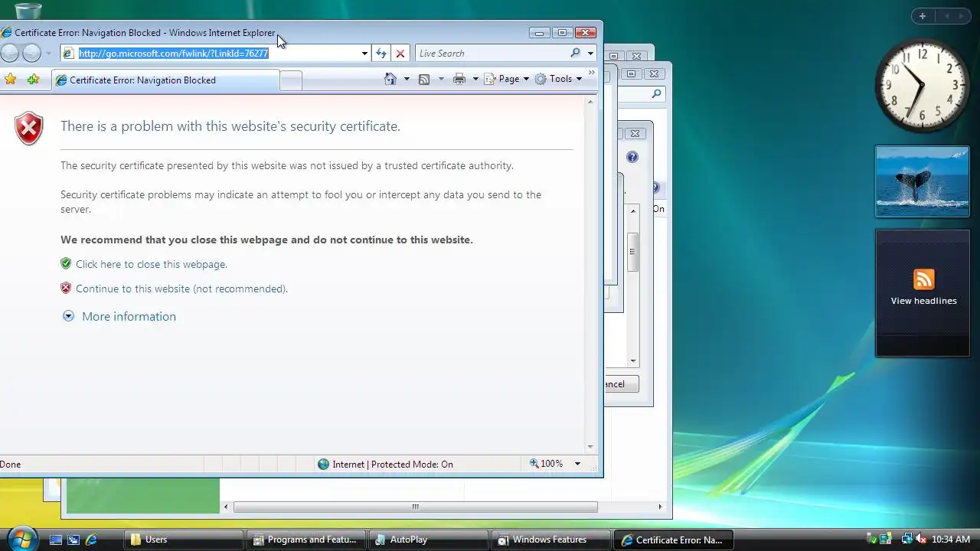Open a new blank tab

(291, 80)
